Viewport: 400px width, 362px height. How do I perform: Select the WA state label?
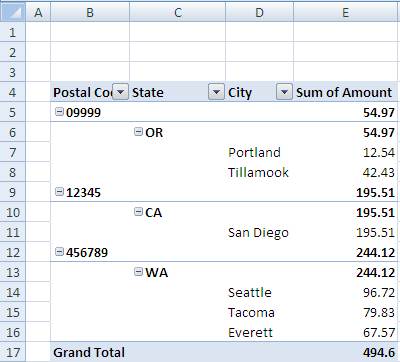[156, 273]
